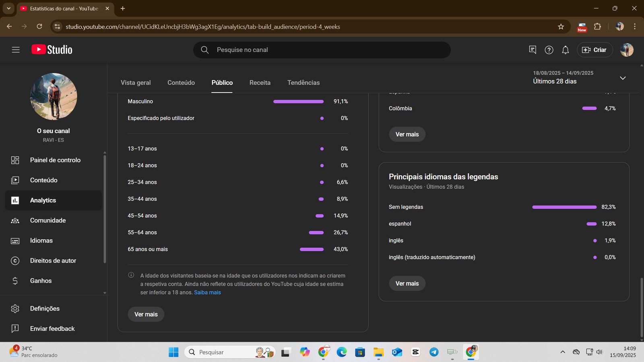Click Ver mais under age demographics
Screen dimensions: 644x362
146,314
